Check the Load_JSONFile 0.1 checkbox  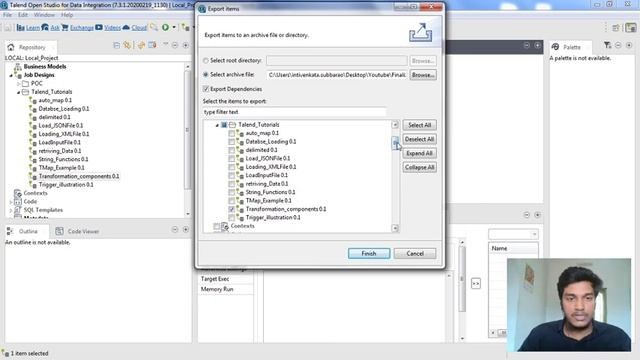coord(231,159)
